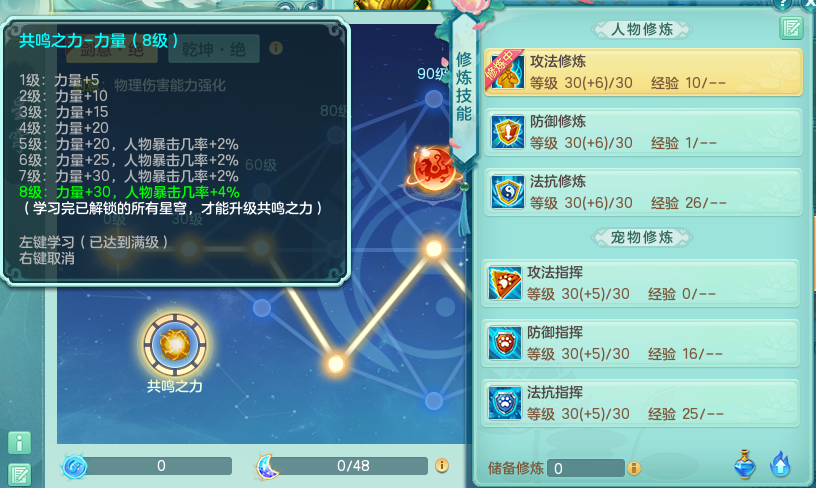Open the notes icon atop cultivation panel
This screenshot has height=488, width=816.
click(791, 28)
